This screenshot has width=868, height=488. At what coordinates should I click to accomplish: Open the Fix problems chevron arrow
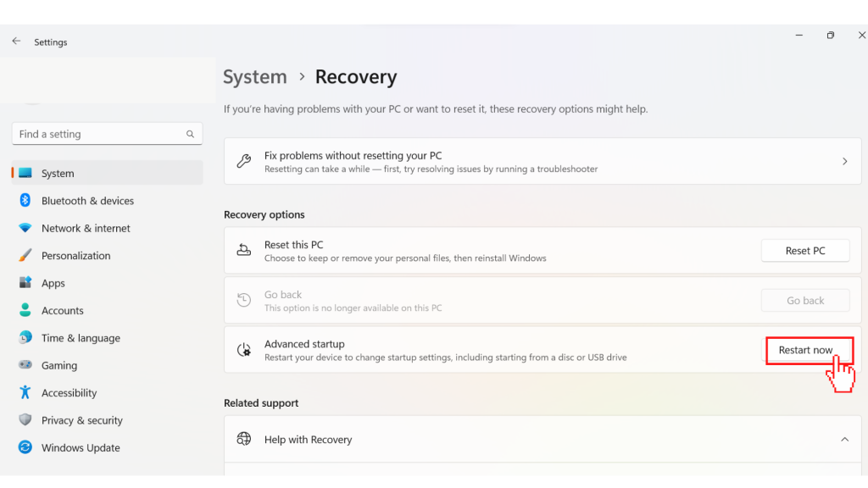[x=845, y=161]
